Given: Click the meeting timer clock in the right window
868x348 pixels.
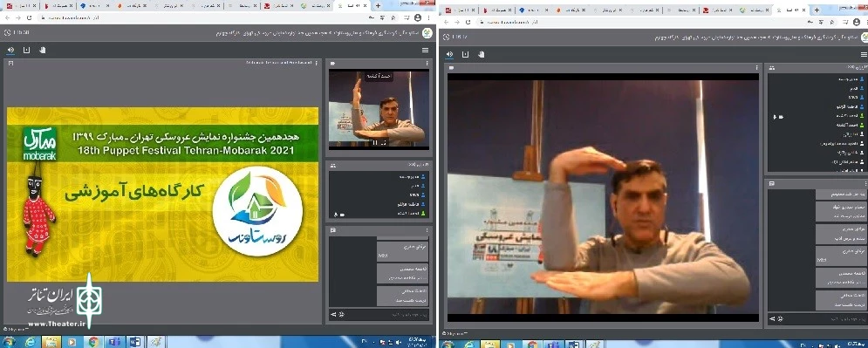Looking at the screenshot, I should point(446,37).
